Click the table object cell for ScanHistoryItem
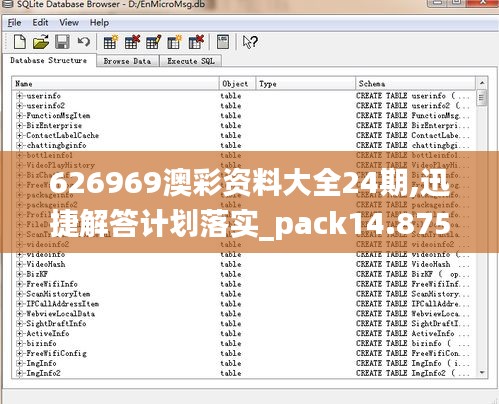Screen dimensions: 499x404 [x=231, y=294]
